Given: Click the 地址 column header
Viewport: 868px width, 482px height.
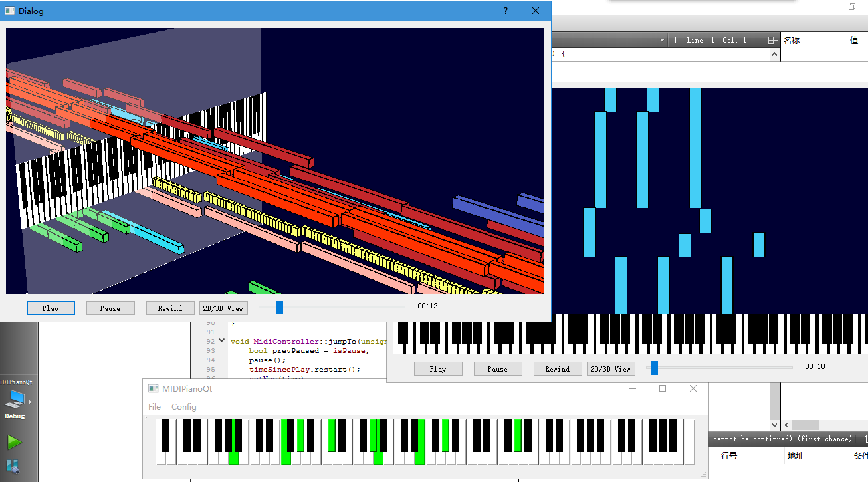Looking at the screenshot, I should point(796,456).
